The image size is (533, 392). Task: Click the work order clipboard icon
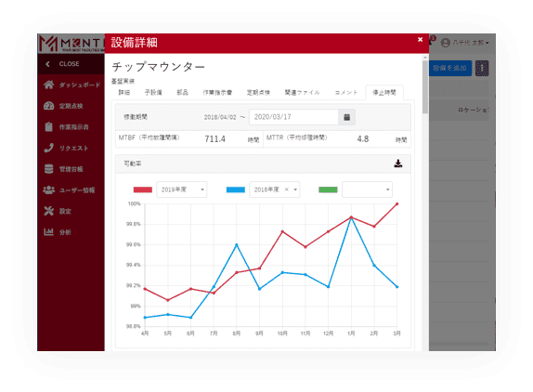(48, 127)
